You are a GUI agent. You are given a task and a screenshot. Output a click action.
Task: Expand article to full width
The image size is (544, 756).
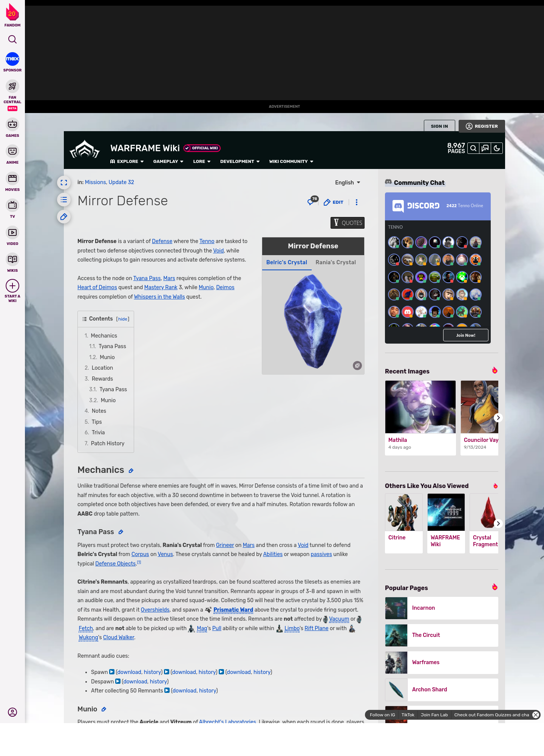[64, 183]
